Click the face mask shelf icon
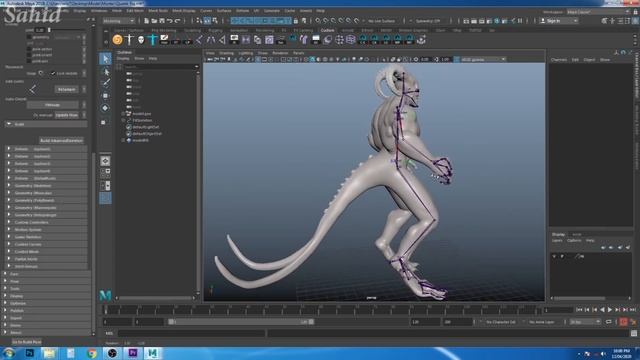This screenshot has height=360, width=640. click(141, 40)
